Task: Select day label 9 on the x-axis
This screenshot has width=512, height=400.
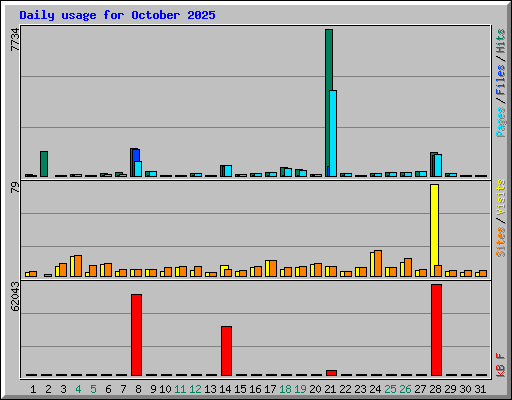Action: point(153,389)
